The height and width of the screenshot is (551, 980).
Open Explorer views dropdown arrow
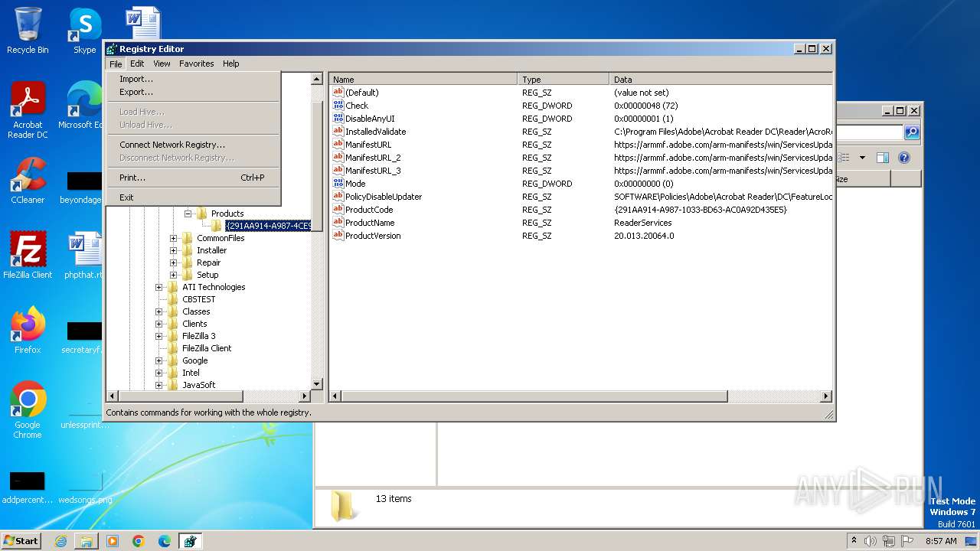tap(862, 158)
